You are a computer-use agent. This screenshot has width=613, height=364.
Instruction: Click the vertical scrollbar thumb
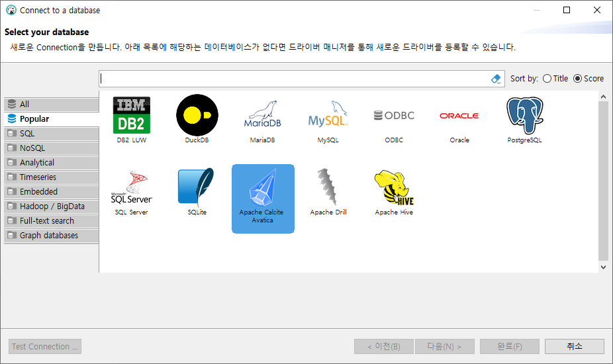click(x=603, y=181)
